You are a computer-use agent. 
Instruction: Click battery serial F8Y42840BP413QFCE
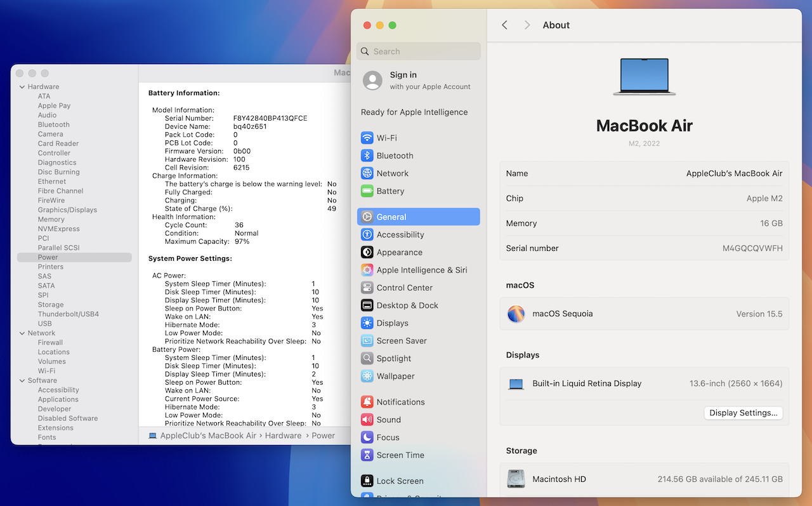270,118
